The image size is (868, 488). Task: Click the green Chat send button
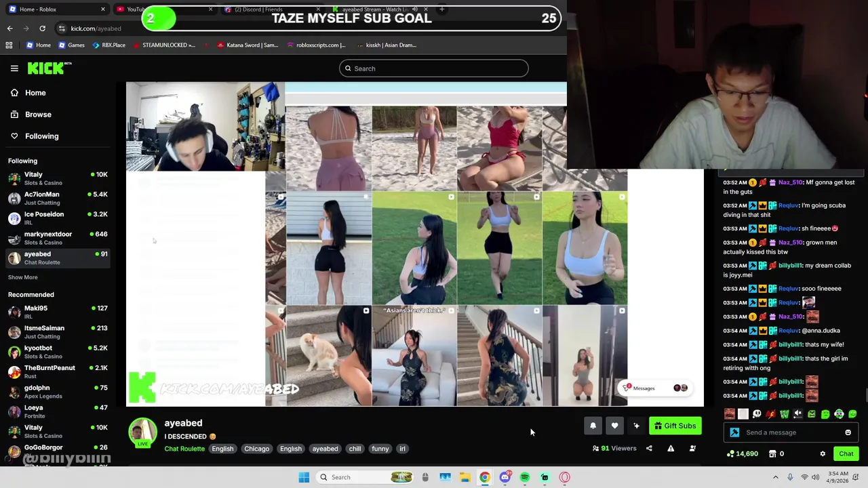846,454
